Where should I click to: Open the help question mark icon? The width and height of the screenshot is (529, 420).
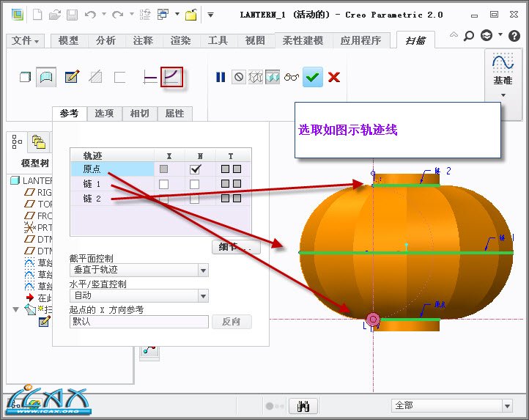(514, 36)
